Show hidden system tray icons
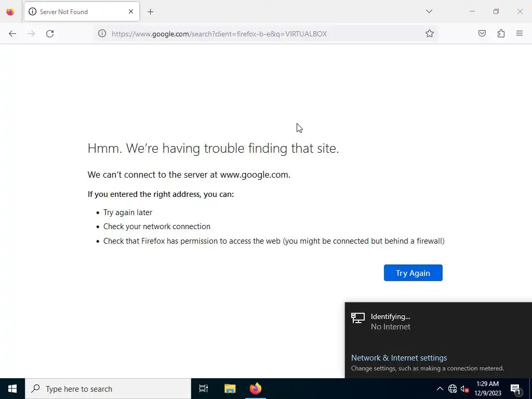 click(x=440, y=389)
